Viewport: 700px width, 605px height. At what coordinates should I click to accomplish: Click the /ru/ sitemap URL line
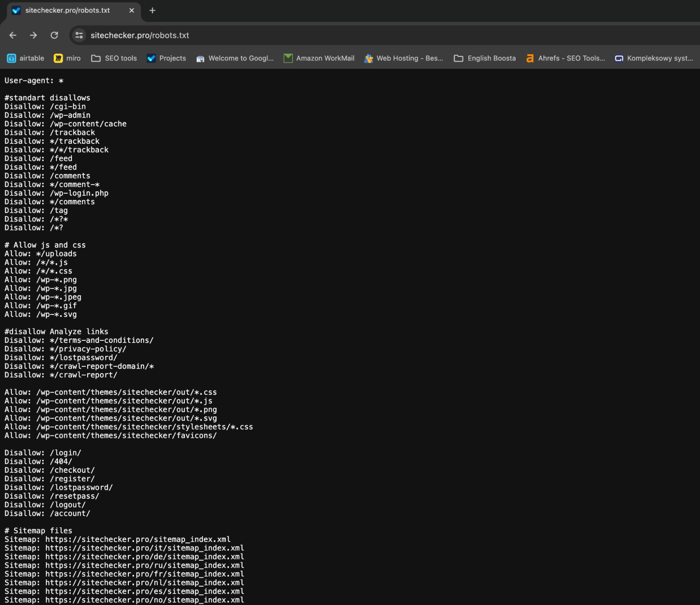click(x=124, y=566)
